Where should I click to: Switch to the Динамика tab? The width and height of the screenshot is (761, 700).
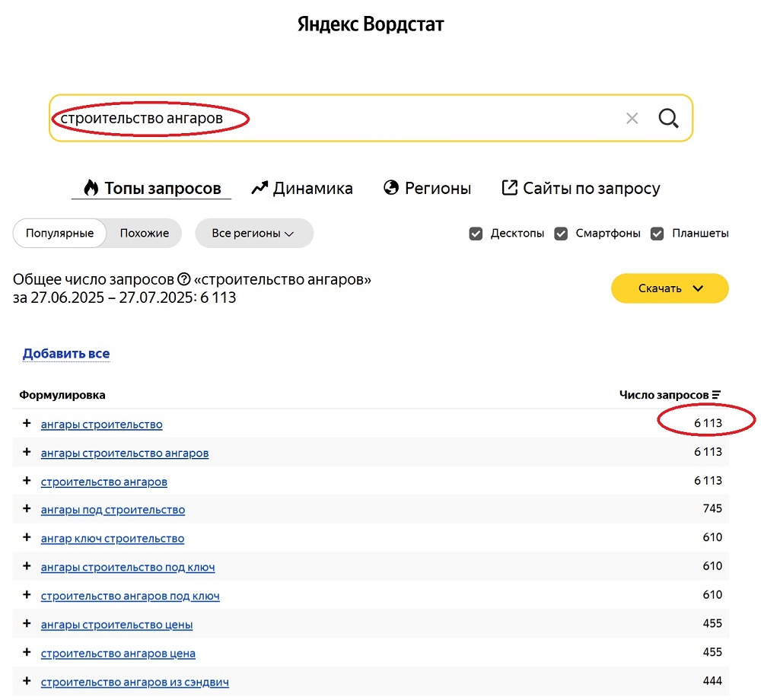[x=302, y=188]
